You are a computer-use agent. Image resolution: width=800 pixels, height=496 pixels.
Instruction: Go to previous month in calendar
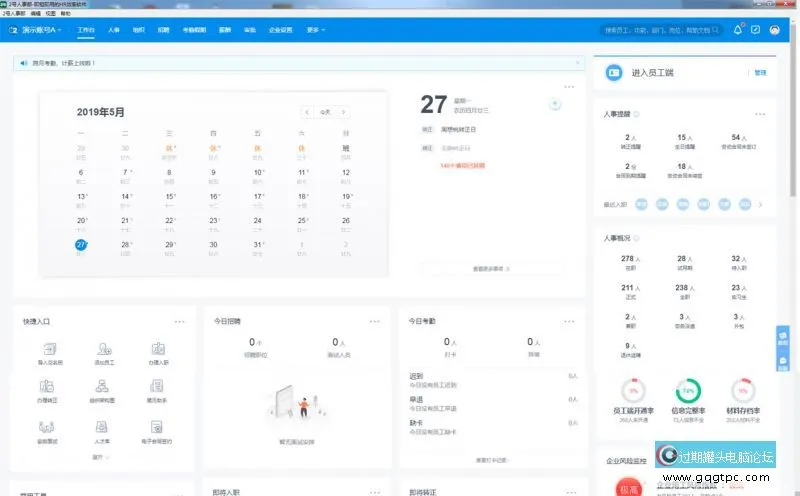(307, 112)
